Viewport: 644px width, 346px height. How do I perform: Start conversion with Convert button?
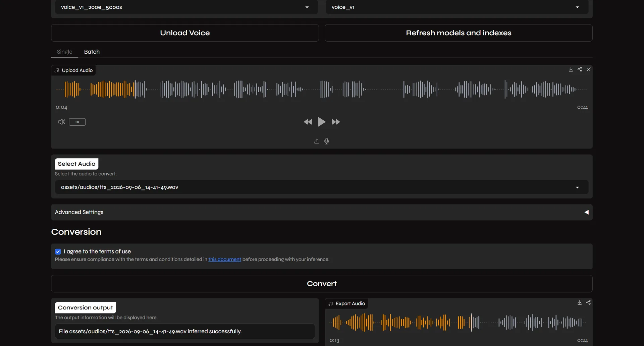(x=322, y=284)
